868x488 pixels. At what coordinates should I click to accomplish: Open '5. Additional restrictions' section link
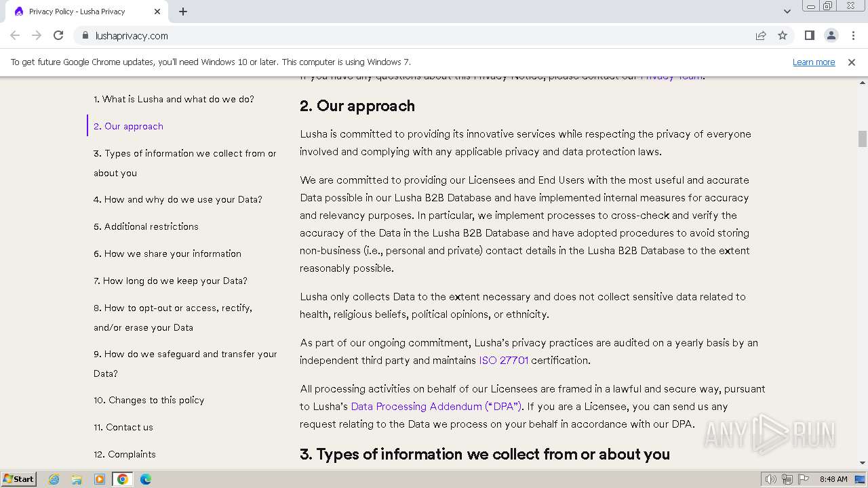click(146, 226)
